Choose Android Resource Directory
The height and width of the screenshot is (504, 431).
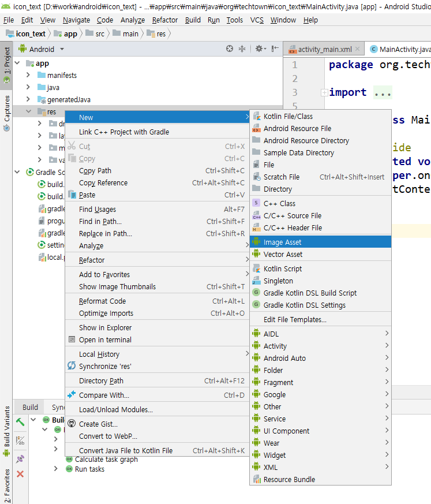pos(320,141)
